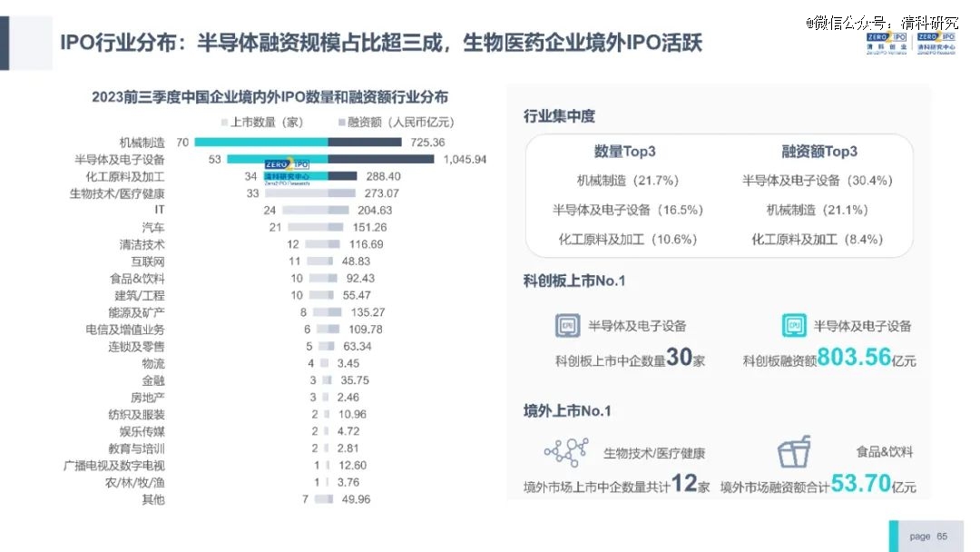The image size is (980, 552).
Task: Click the chip icon beside 科创板上市中企数量
Action: pyautogui.click(x=567, y=325)
